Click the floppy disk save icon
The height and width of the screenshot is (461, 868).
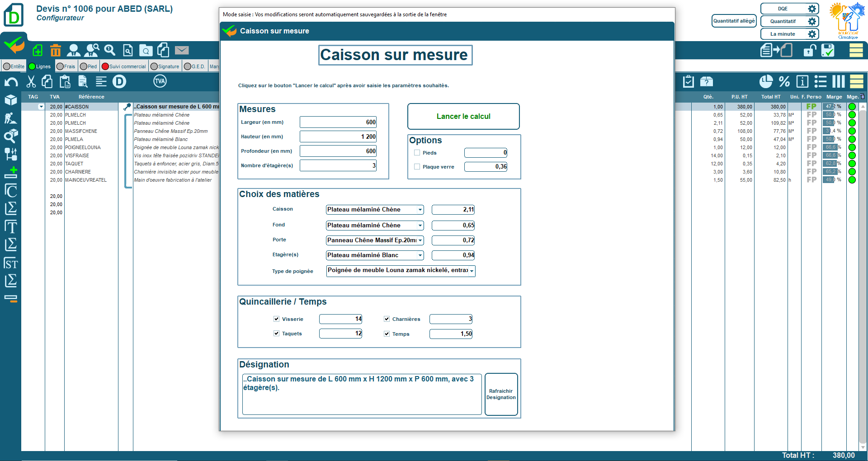point(828,50)
